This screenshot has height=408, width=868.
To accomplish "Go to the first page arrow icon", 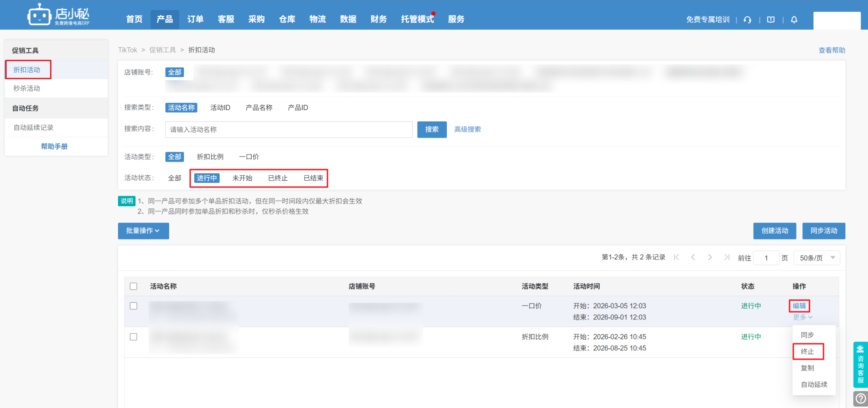I will pyautogui.click(x=676, y=257).
